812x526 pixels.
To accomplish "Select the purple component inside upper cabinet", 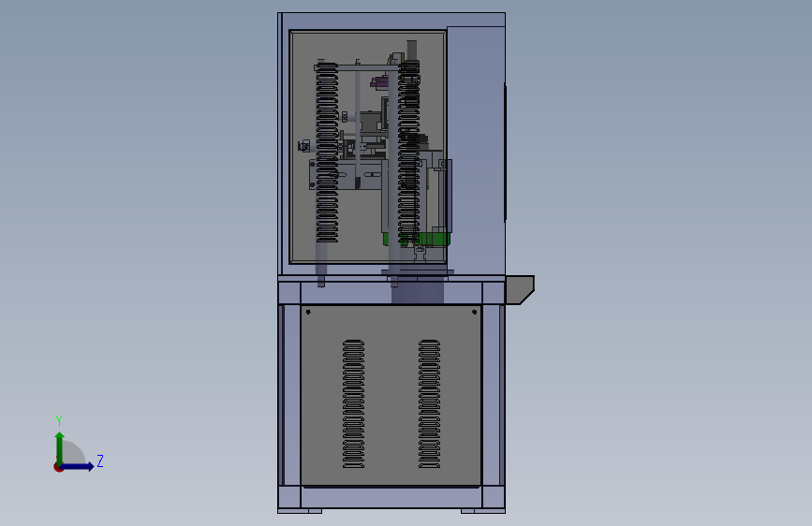I will [379, 82].
